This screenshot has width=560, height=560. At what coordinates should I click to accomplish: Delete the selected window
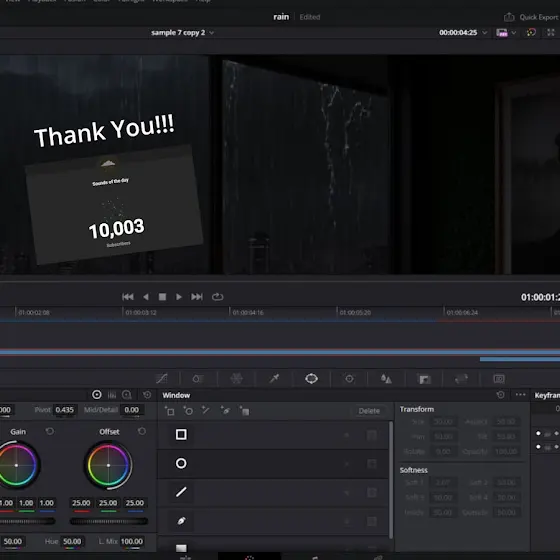point(369,411)
